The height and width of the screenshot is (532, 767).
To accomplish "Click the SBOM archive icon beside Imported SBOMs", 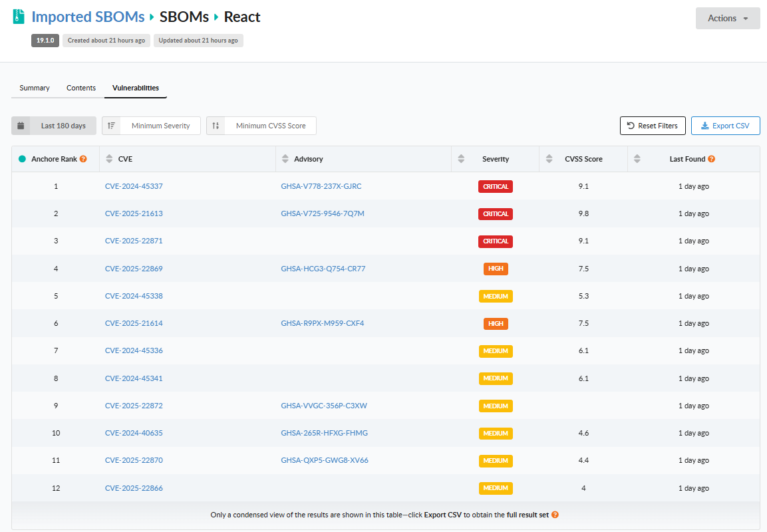I will pyautogui.click(x=19, y=18).
